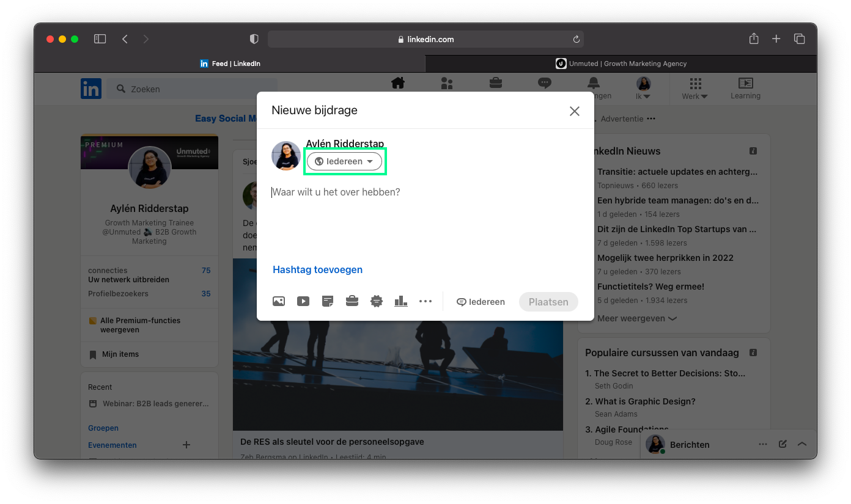The height and width of the screenshot is (504, 851).
Task: Expand Berichten panel chevron
Action: [x=803, y=444]
